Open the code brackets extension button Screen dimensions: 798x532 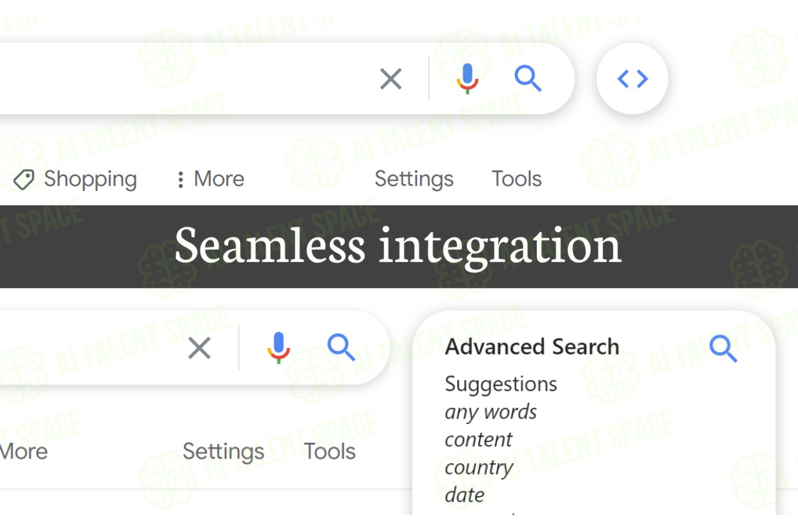pyautogui.click(x=632, y=79)
